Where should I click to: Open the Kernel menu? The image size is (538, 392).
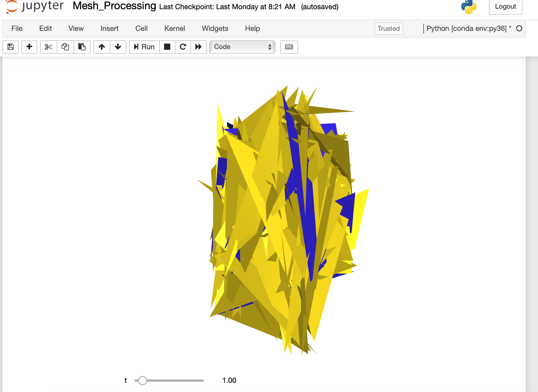[175, 28]
